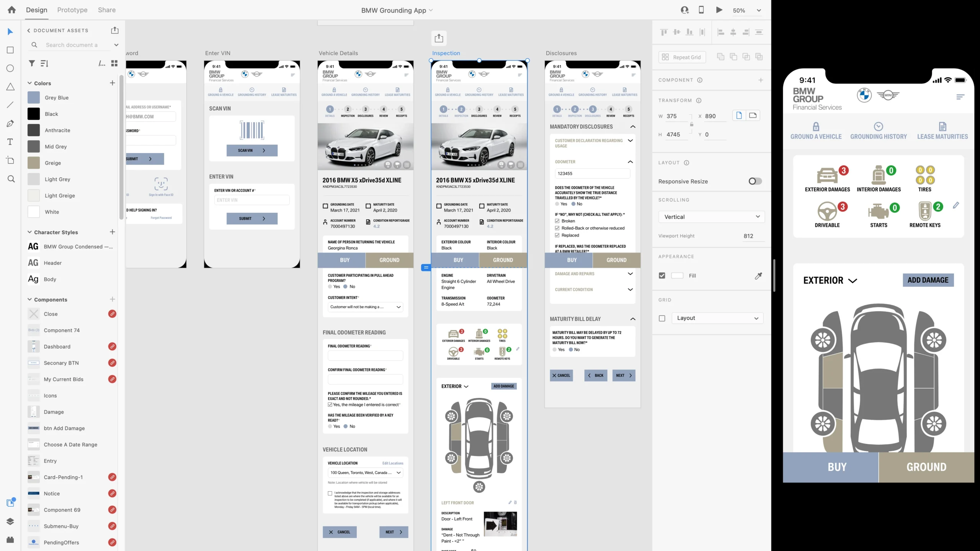
Task: Expand the Damage and Repairs disclosure
Action: (x=630, y=274)
